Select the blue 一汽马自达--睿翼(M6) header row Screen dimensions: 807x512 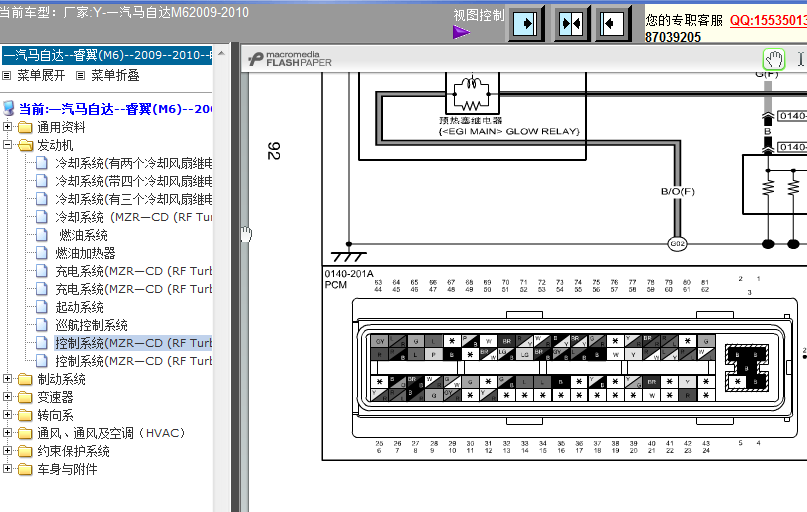[107, 55]
